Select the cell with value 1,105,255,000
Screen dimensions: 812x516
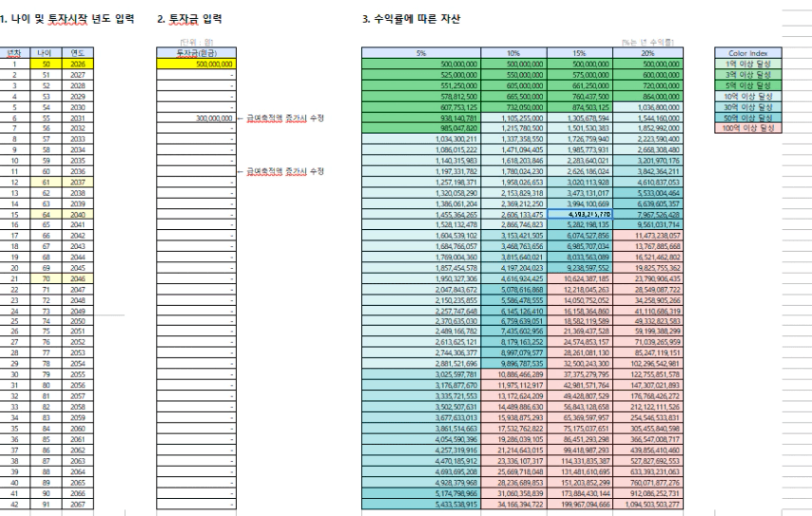coord(513,118)
